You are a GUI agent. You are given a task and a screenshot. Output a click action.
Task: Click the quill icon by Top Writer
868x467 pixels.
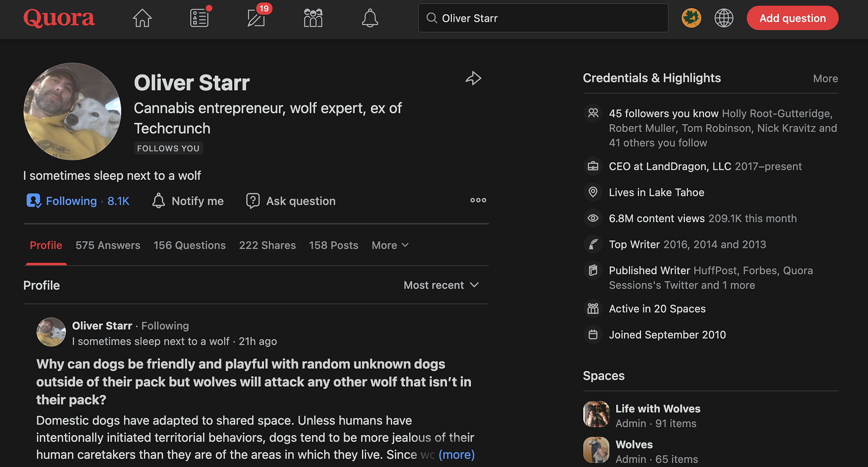pyautogui.click(x=593, y=244)
